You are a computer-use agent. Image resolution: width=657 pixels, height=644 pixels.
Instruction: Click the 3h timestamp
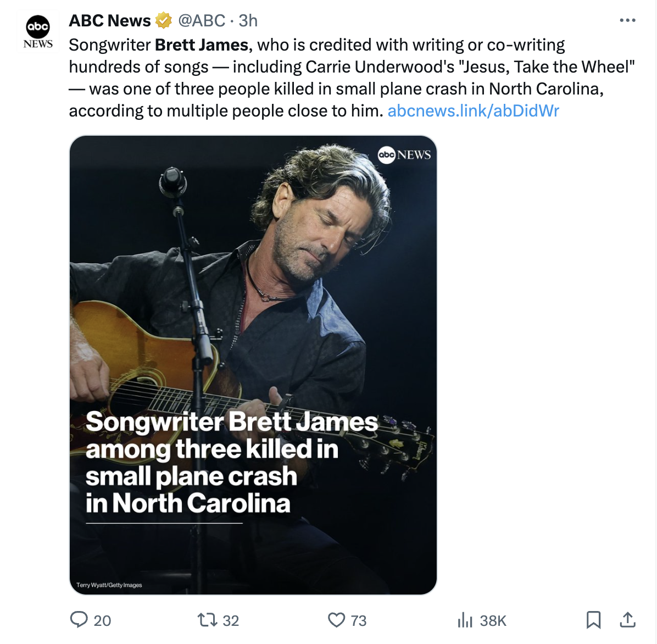pyautogui.click(x=248, y=21)
